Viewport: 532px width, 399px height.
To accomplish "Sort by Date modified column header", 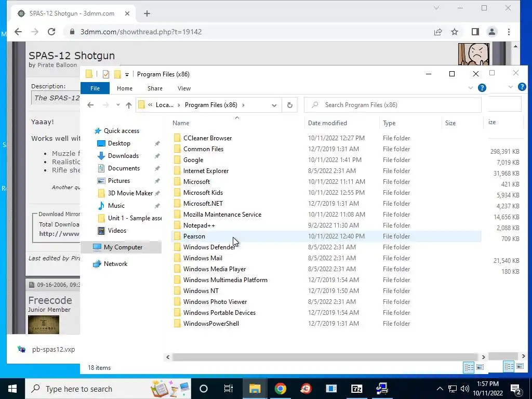I will pyautogui.click(x=342, y=123).
